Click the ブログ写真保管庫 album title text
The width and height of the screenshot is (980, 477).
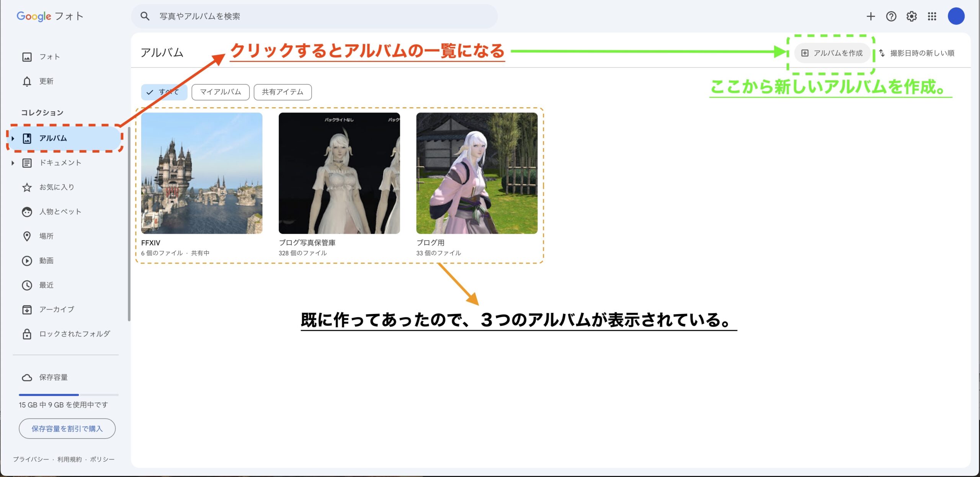click(307, 243)
